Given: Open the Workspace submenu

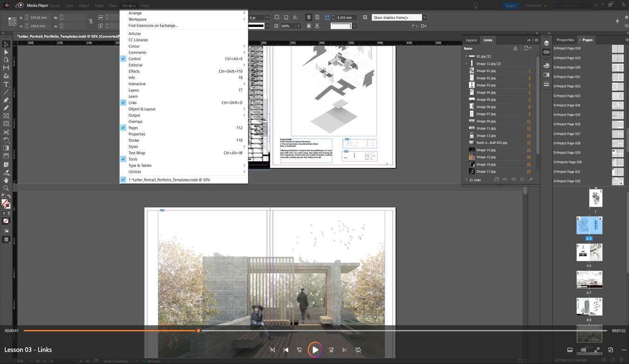Looking at the screenshot, I should coord(184,20).
